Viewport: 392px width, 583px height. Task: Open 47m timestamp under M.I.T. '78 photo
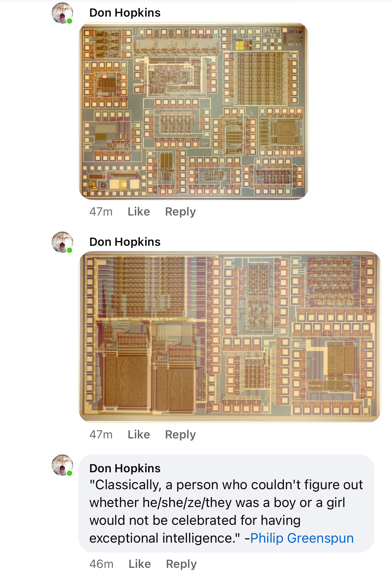coord(101,212)
